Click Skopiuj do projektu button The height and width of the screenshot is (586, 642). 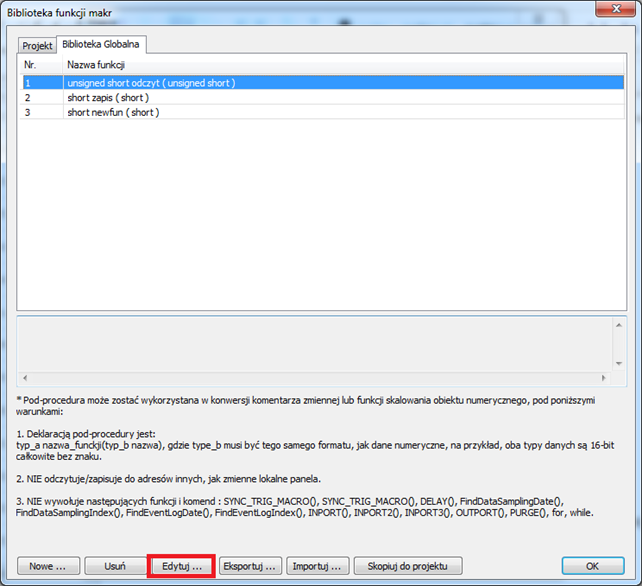(408, 566)
